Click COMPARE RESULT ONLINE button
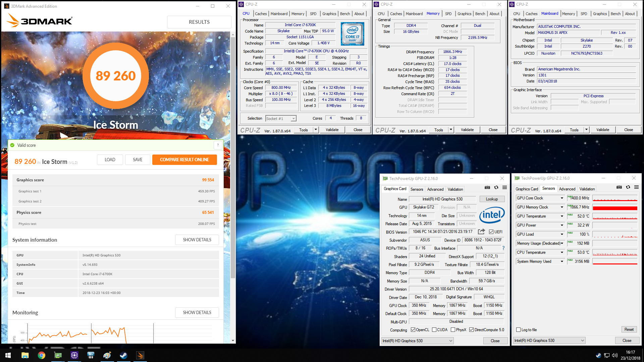The image size is (644, 362). click(184, 160)
